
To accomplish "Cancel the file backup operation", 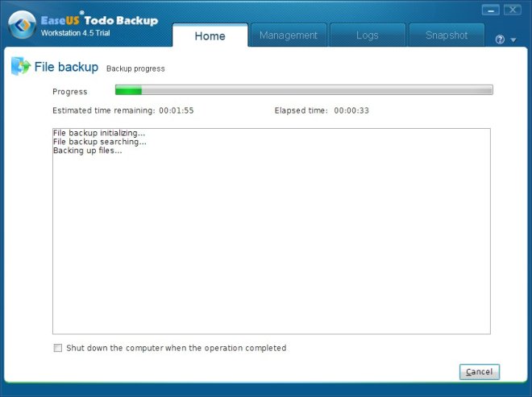I will pos(479,372).
